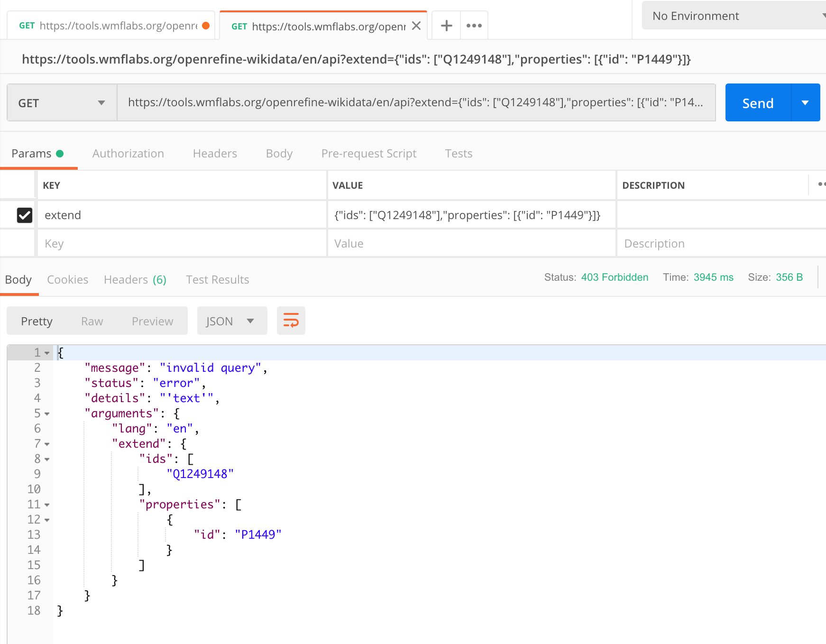The height and width of the screenshot is (644, 826).
Task: Collapse the properties array on line 11
Action: click(x=47, y=505)
